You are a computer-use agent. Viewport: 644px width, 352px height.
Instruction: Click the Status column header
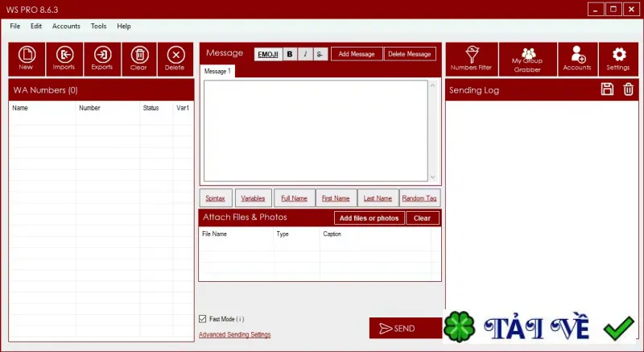tap(156, 108)
